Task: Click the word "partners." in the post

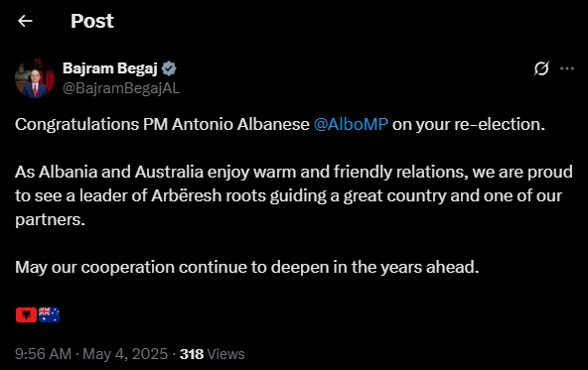Action: tap(51, 220)
